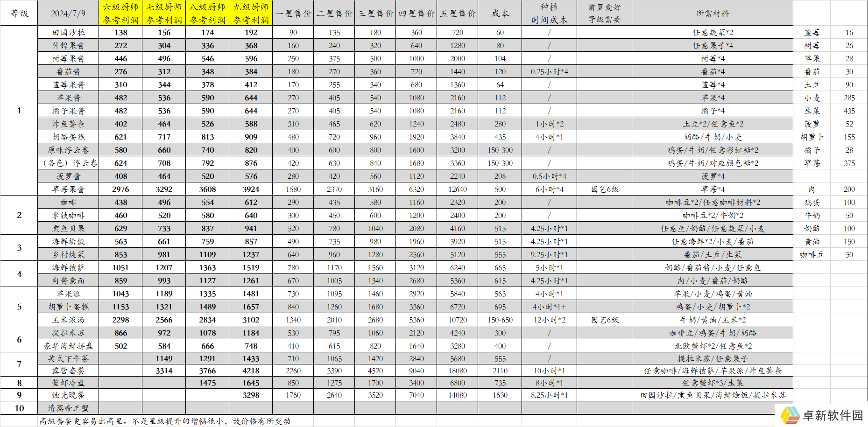Image resolution: width=868 pixels, height=427 pixels.
Task: Select the 草莓果酱 dish name cell
Action: [68, 189]
